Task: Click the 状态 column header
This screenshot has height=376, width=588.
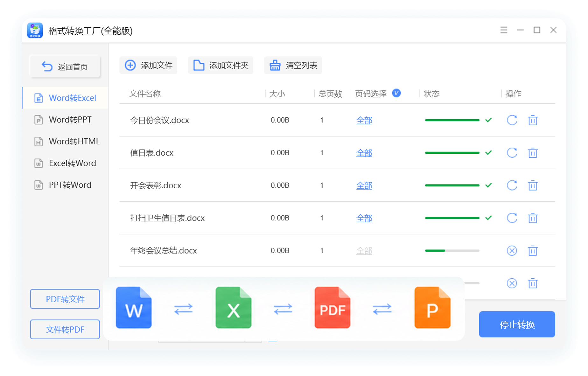Action: (x=432, y=94)
